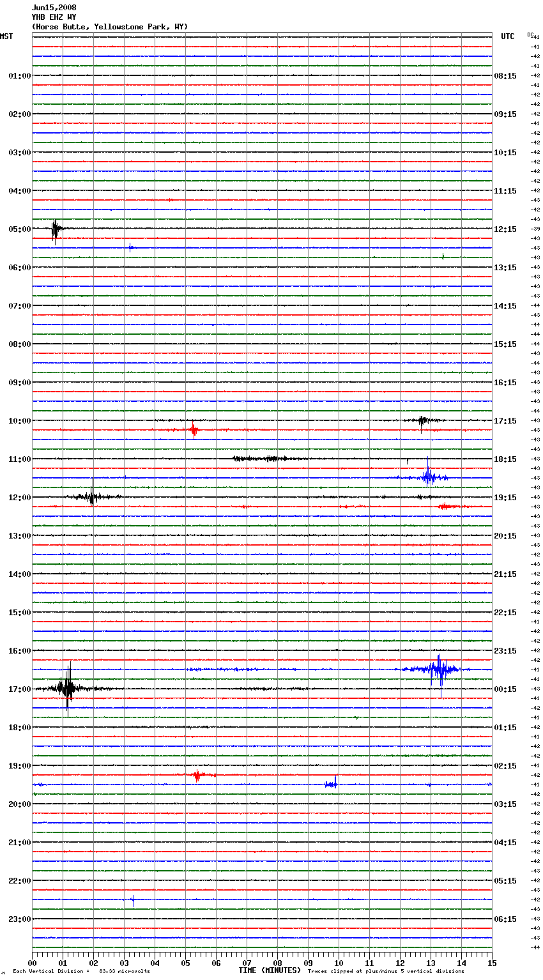Click the '10' minute tick label
This screenshot has height=980, width=543.
coord(339,963)
